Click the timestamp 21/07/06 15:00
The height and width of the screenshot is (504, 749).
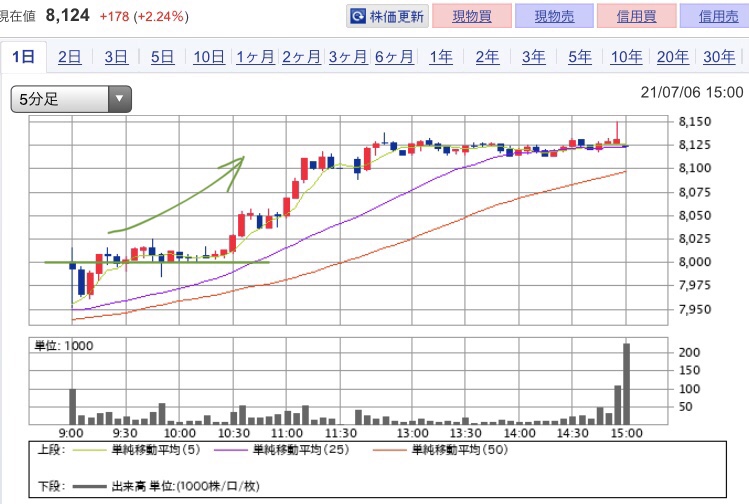[x=692, y=92]
